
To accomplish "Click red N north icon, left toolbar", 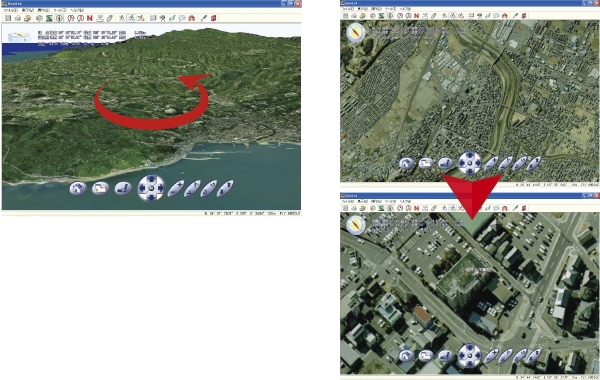I will click(90, 18).
